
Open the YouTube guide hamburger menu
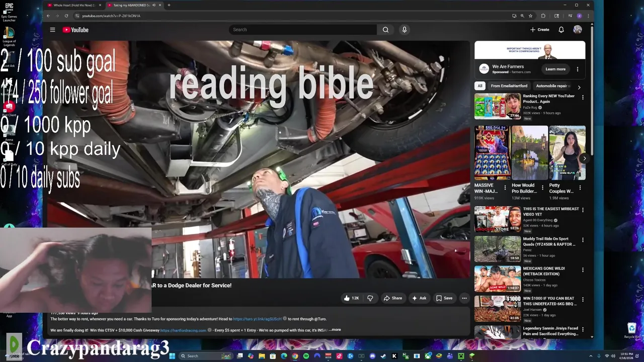click(52, 30)
